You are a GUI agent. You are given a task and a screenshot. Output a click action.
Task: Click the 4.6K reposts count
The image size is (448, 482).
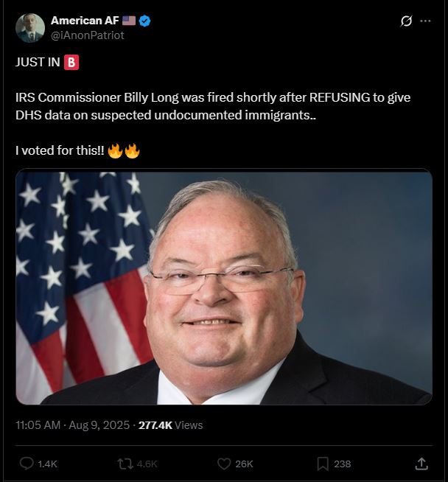tap(147, 464)
